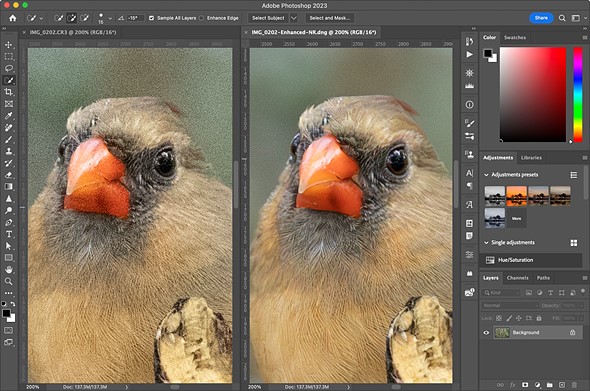Select the Pen tool
Screen dimensions: 590x391
pyautogui.click(x=9, y=222)
